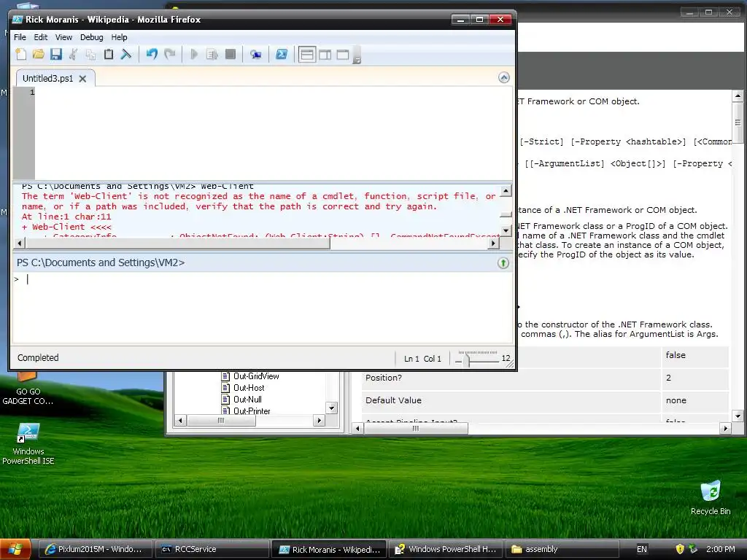
Task: Select Out-Null in the help tree
Action: pyautogui.click(x=247, y=400)
